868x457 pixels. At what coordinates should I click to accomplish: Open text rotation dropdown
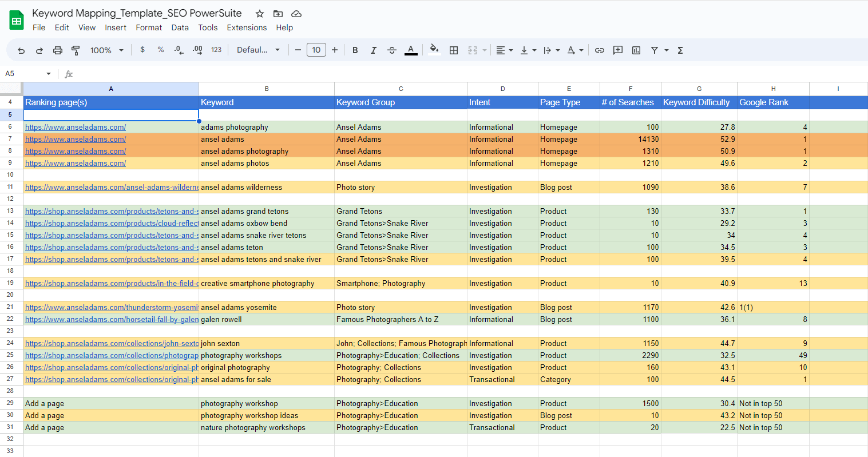(x=574, y=50)
